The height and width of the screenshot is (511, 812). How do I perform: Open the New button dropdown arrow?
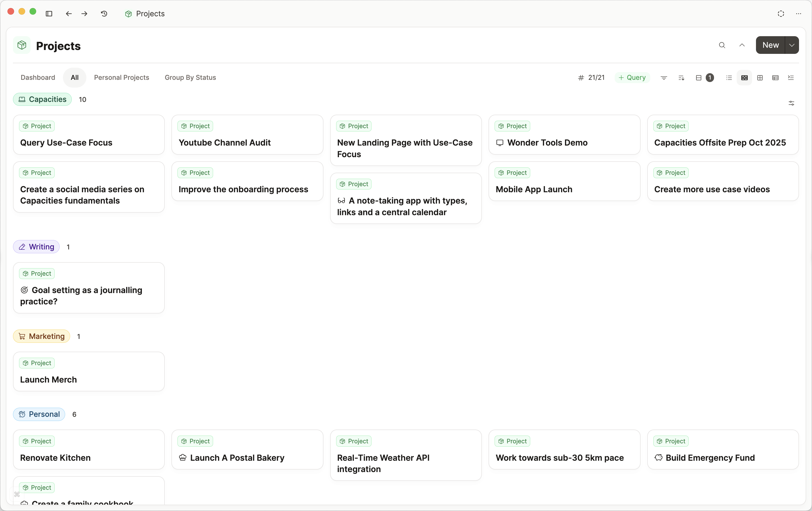(792, 45)
